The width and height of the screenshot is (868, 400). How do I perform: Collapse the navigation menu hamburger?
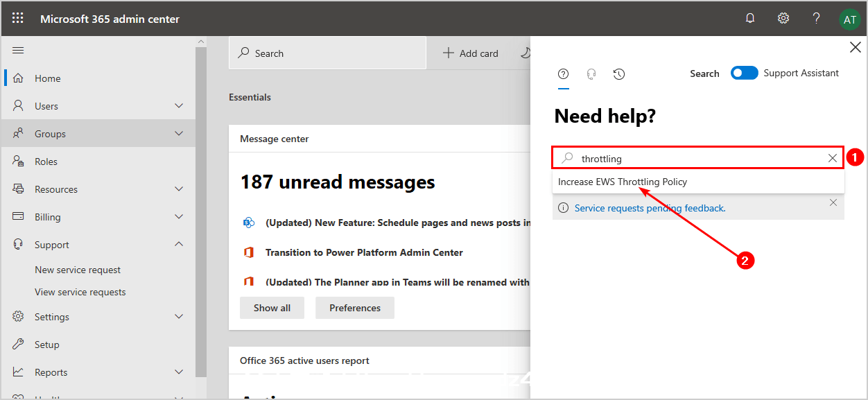(18, 50)
